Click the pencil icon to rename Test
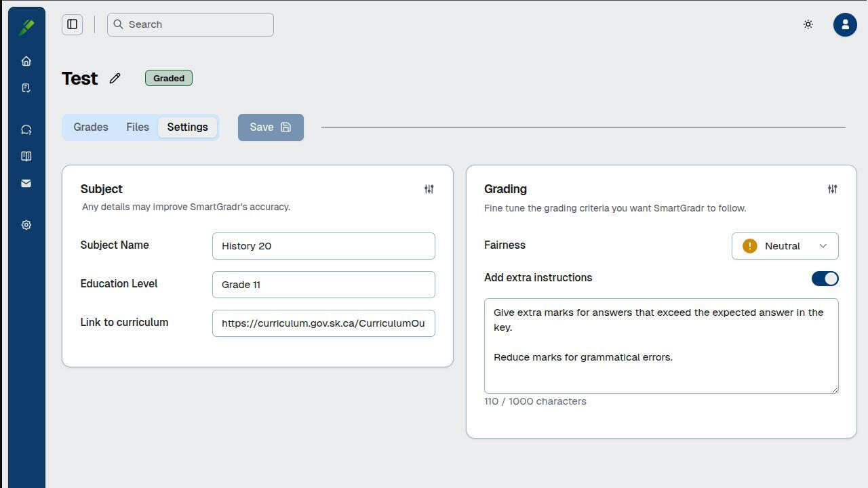 [x=115, y=79]
